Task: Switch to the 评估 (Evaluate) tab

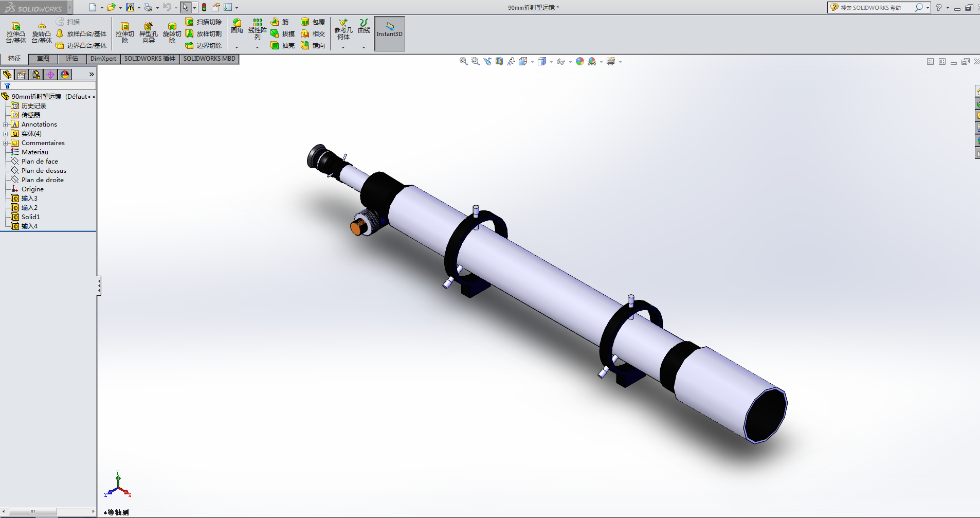Action: tap(72, 59)
